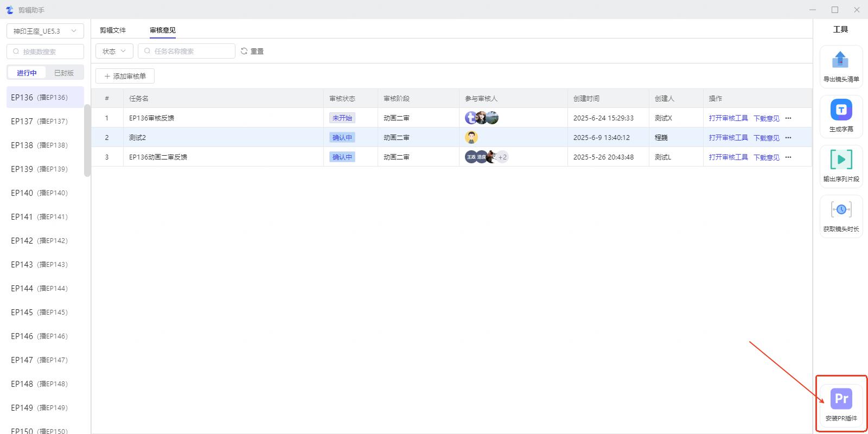This screenshot has height=434, width=868.
Task: Click the episode list vertical scrollbar
Action: (87, 141)
